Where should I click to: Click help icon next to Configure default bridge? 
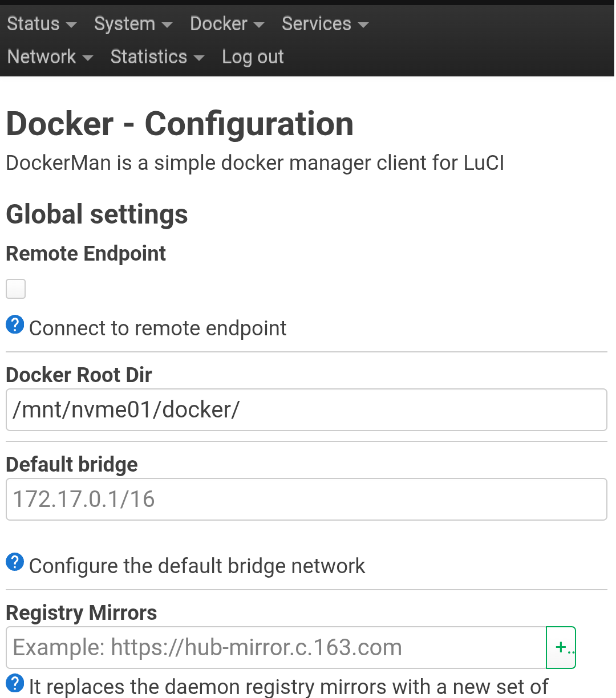[15, 562]
